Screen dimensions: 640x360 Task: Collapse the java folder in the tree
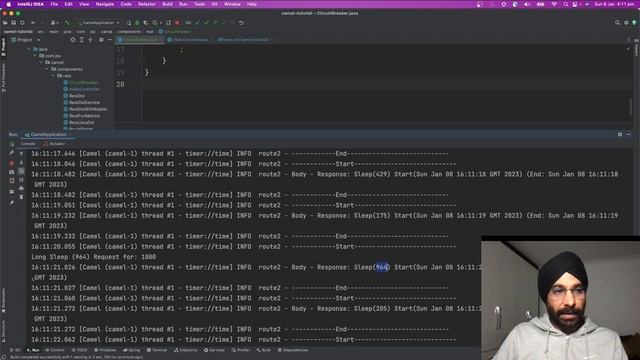coord(29,49)
